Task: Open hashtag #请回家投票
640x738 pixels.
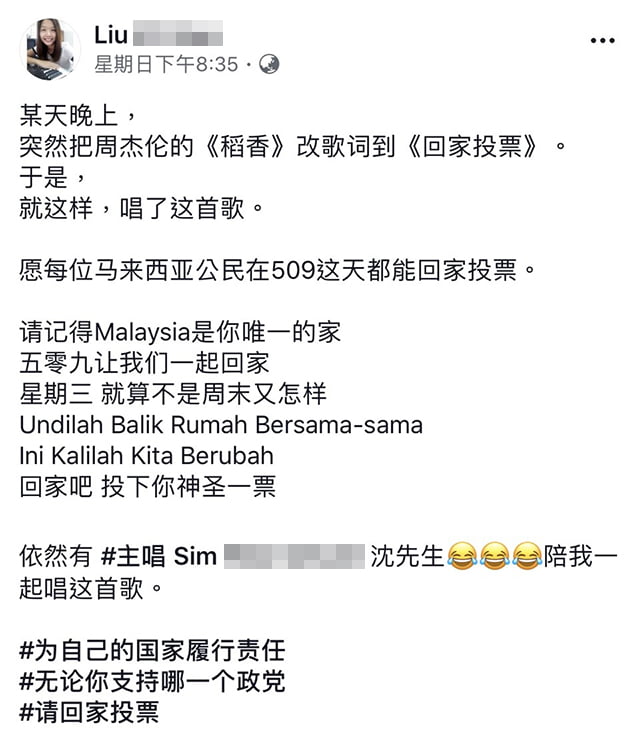Action: tap(89, 712)
